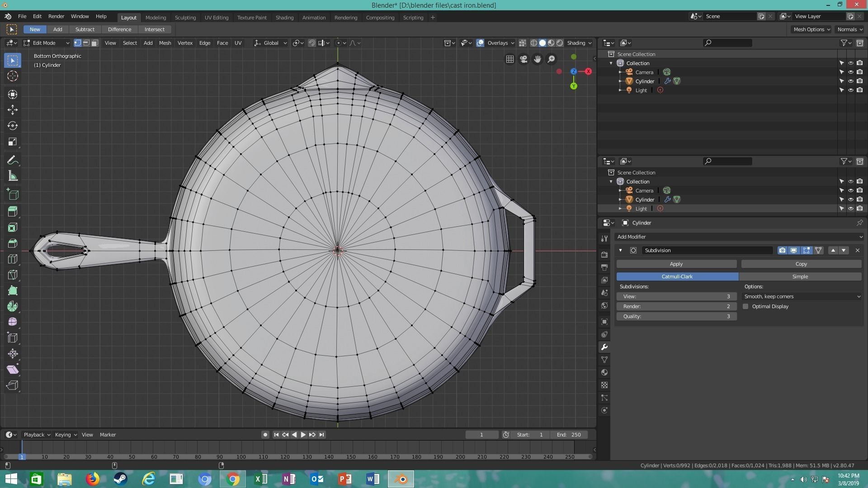Viewport: 868px width, 488px height.
Task: Open the Edit Mode dropdown
Action: 47,43
